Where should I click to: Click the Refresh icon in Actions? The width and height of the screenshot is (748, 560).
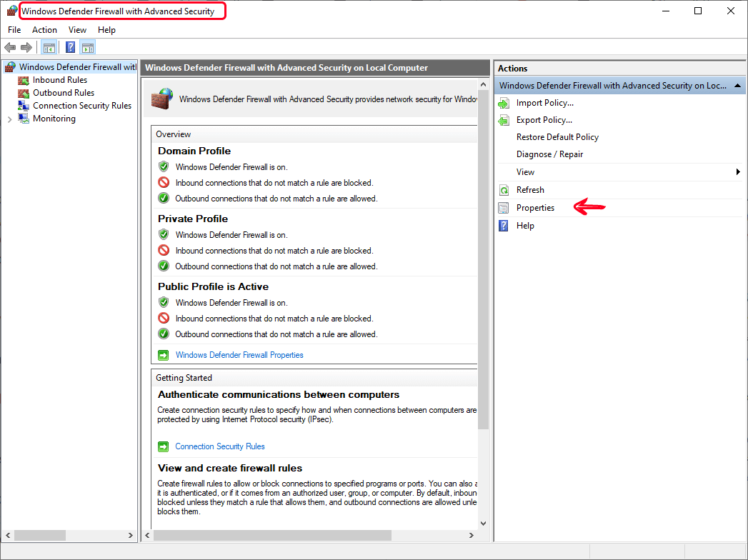point(503,190)
